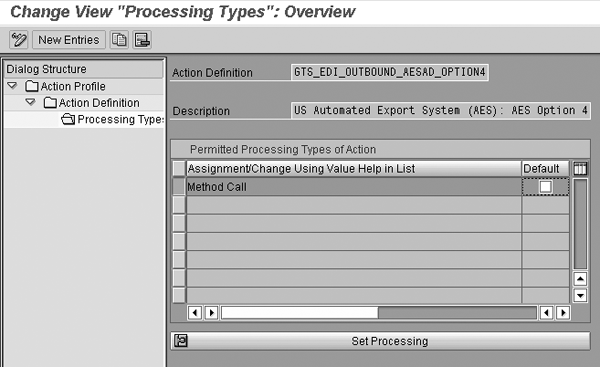Screen dimensions: 600x367
Task: Click the New Entries button
Action: (x=69, y=40)
